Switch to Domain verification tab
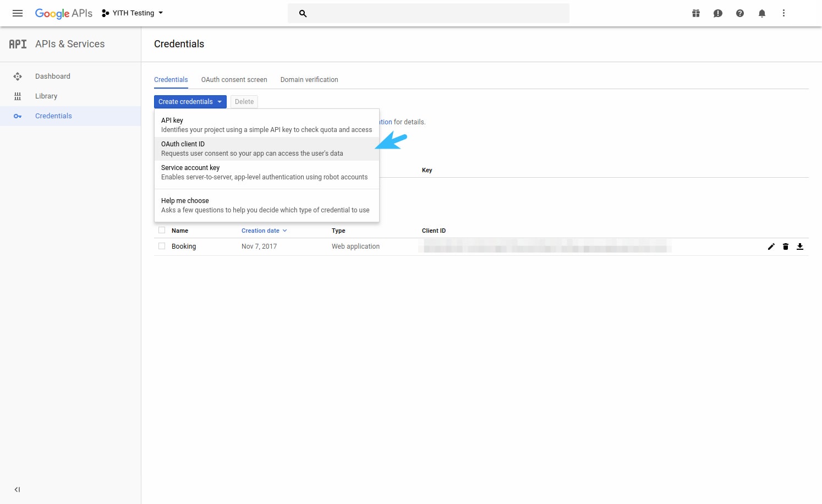The height and width of the screenshot is (504, 822). pos(309,80)
